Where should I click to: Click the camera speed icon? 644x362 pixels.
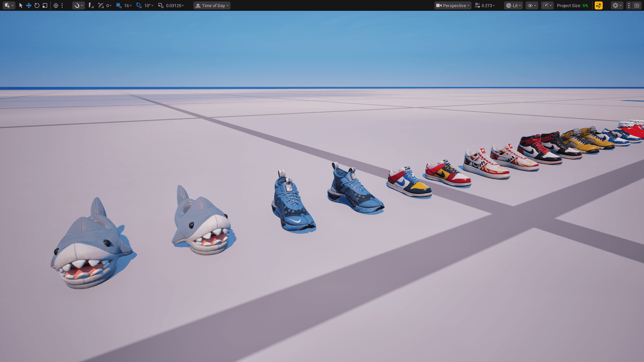click(x=477, y=5)
